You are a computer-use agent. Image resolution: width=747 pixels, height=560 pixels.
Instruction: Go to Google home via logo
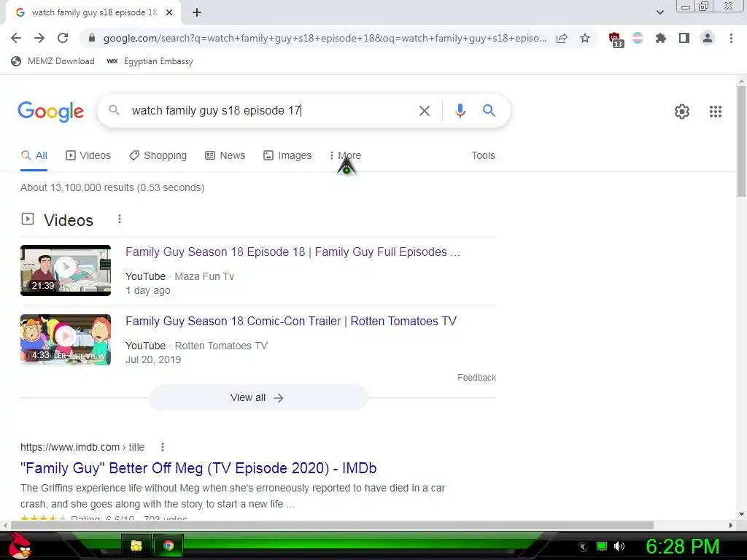tap(51, 112)
